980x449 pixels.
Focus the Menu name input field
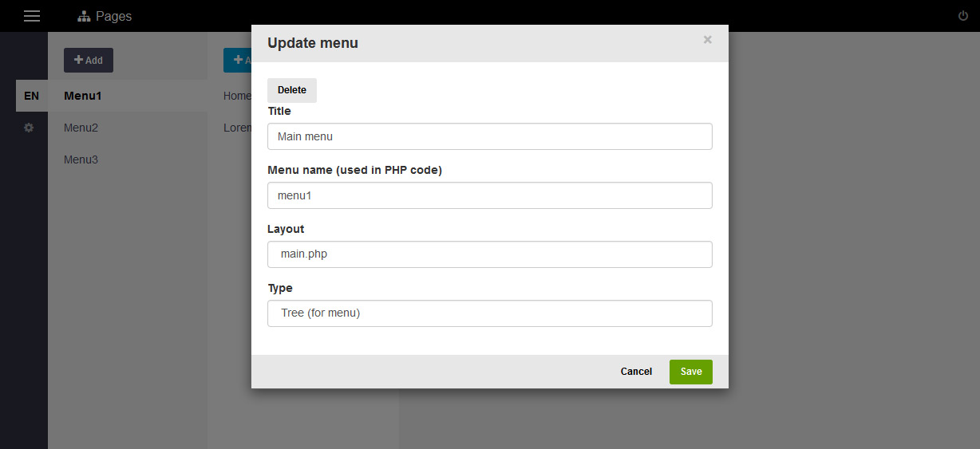coord(489,195)
